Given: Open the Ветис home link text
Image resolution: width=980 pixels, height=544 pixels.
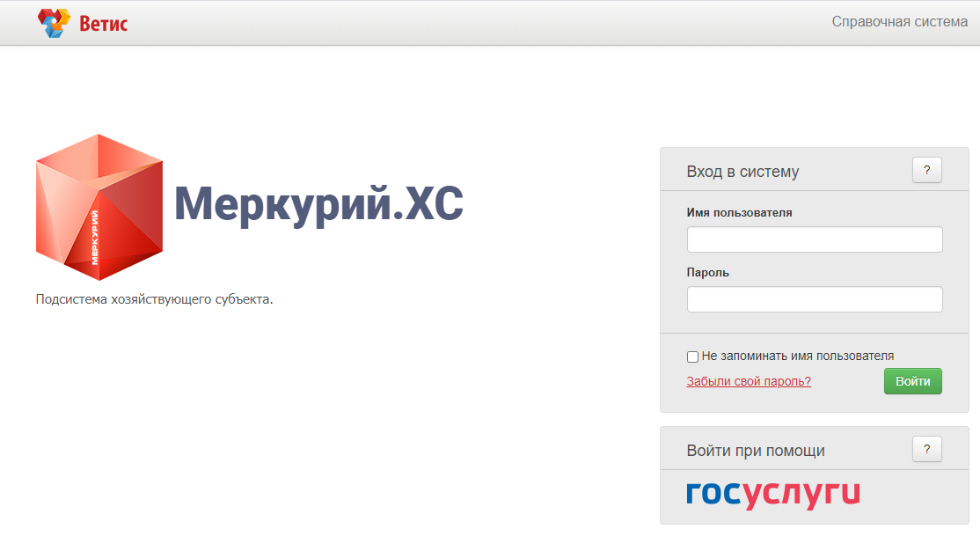Looking at the screenshot, I should pos(103,24).
